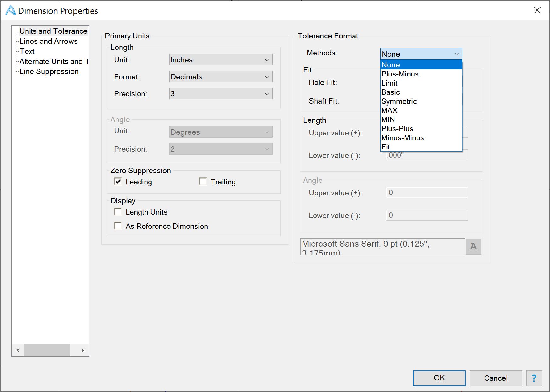Select Line Suppression in the tree
Screen dimensions: 550x392
pyautogui.click(x=49, y=71)
